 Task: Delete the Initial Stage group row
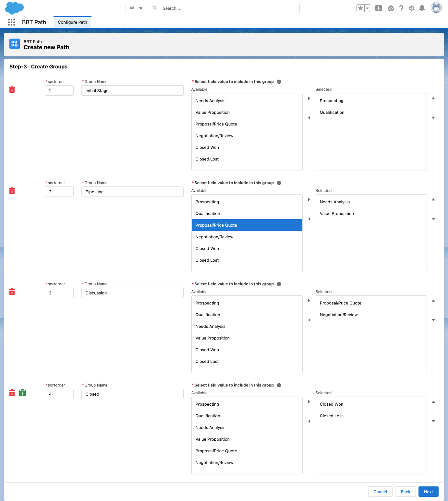click(12, 89)
